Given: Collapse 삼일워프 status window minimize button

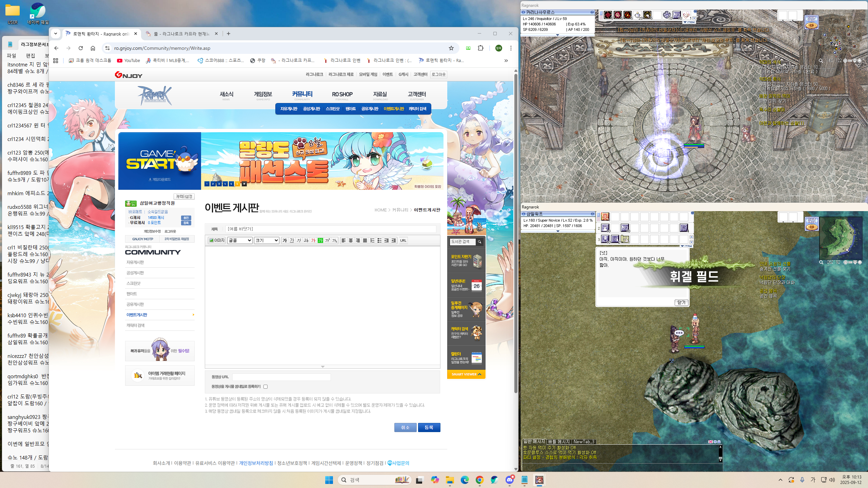Looking at the screenshot, I should click(x=592, y=214).
